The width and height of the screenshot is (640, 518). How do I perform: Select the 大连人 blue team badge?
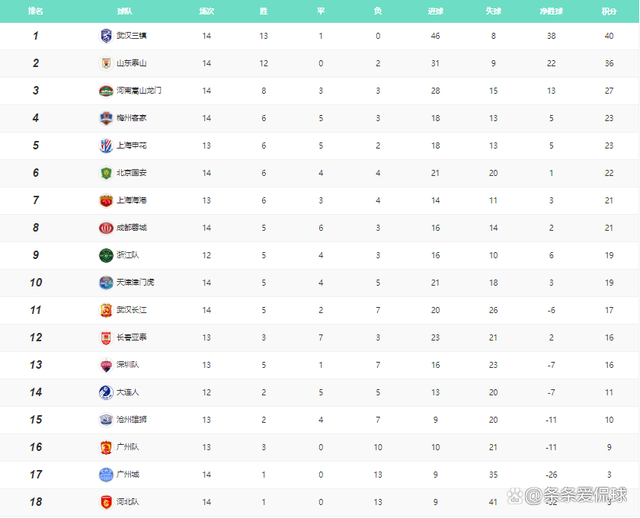(x=106, y=392)
